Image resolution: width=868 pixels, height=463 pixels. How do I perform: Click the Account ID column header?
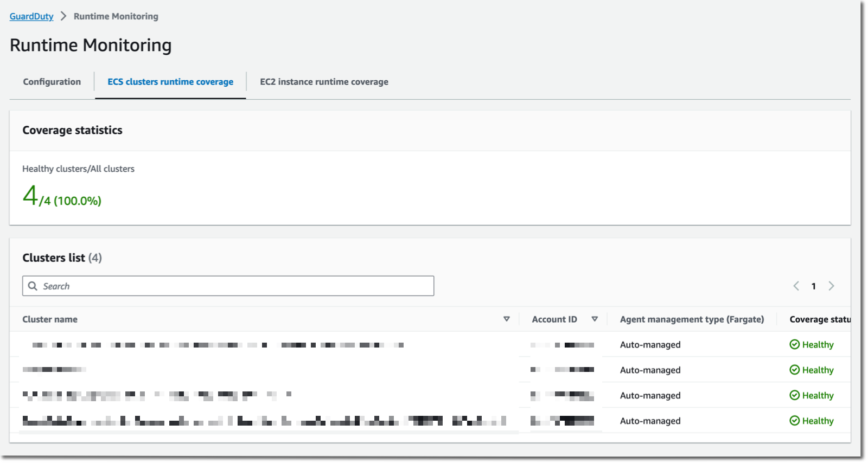point(554,319)
